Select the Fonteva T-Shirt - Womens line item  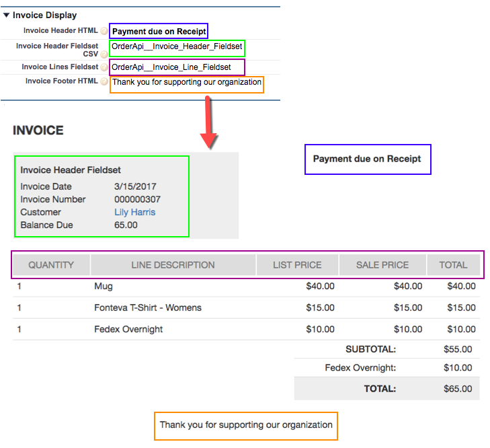click(x=147, y=308)
